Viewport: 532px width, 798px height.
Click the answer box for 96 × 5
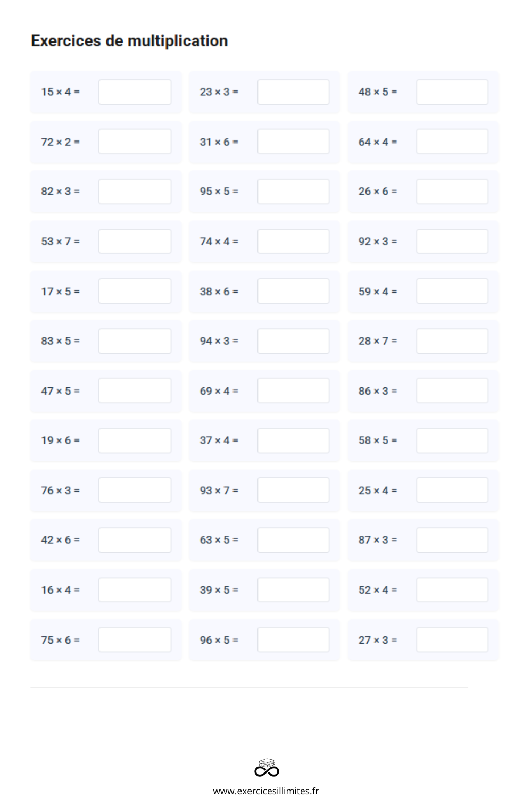coord(293,639)
